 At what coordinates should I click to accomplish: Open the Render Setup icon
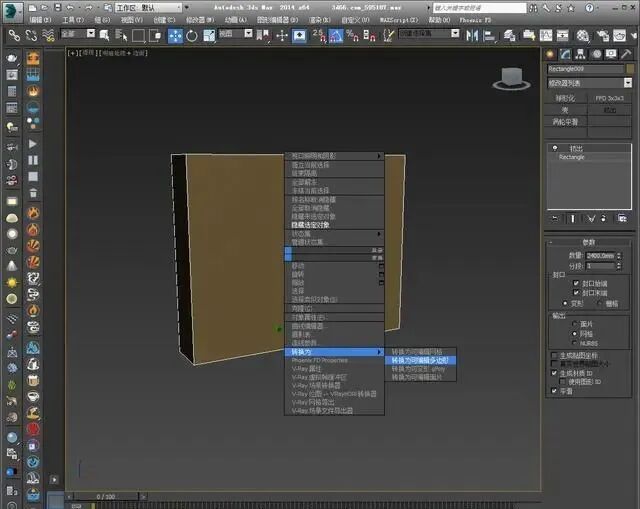[603, 36]
